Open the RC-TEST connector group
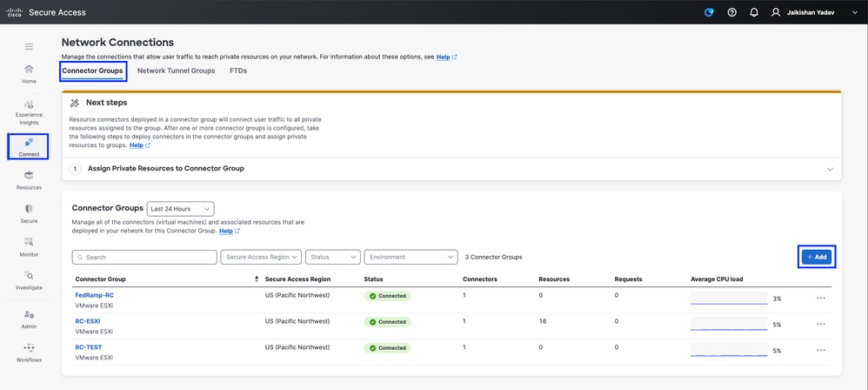 coord(89,347)
